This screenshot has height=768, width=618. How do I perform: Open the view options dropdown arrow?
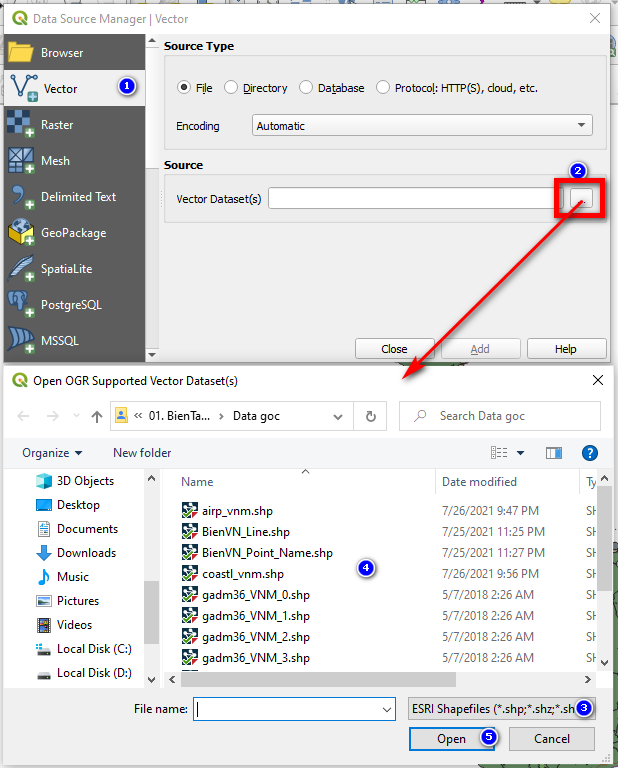click(521, 453)
